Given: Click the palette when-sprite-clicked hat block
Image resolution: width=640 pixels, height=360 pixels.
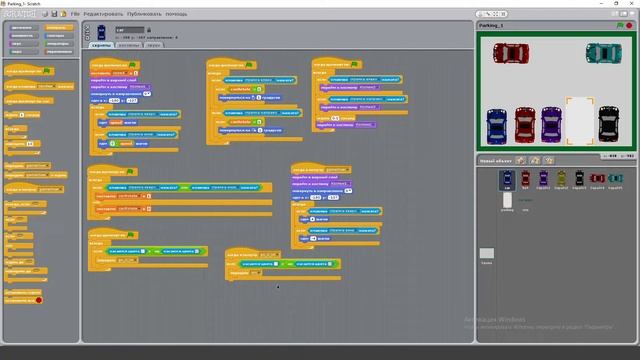Looking at the screenshot, I should click(29, 101).
